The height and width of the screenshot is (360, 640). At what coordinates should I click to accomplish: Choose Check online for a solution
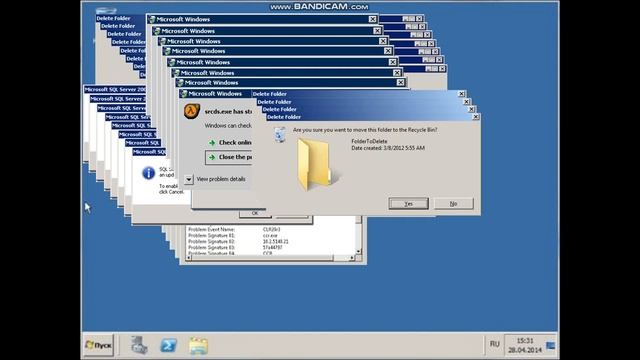(x=231, y=142)
